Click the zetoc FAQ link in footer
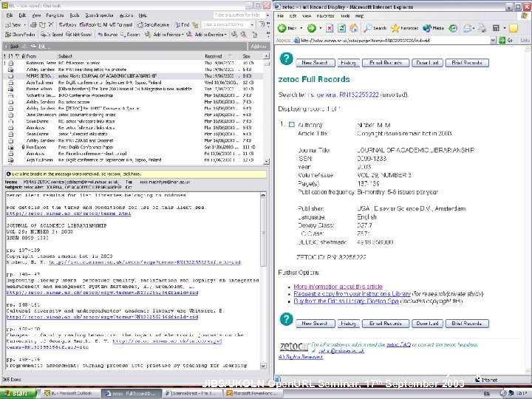 tap(399, 345)
